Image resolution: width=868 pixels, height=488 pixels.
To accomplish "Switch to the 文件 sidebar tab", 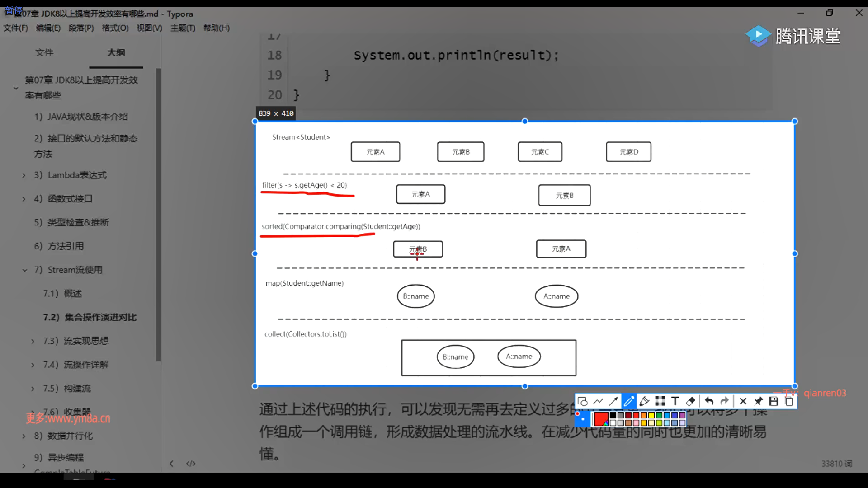I will (44, 53).
